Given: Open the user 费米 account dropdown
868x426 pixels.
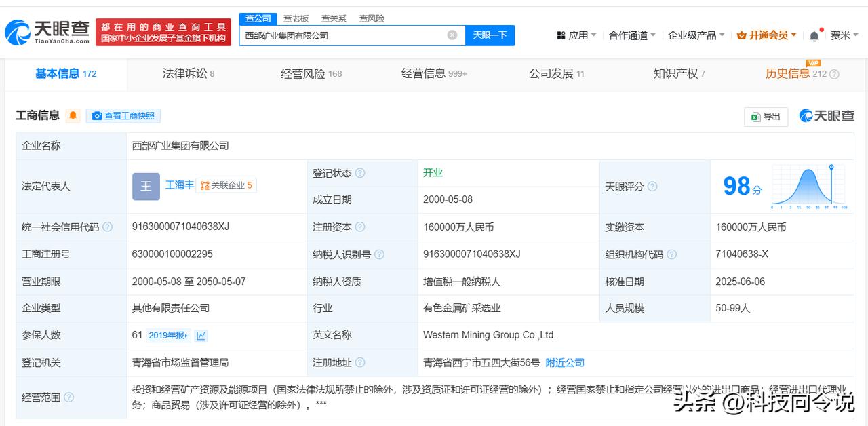Looking at the screenshot, I should coord(844,35).
